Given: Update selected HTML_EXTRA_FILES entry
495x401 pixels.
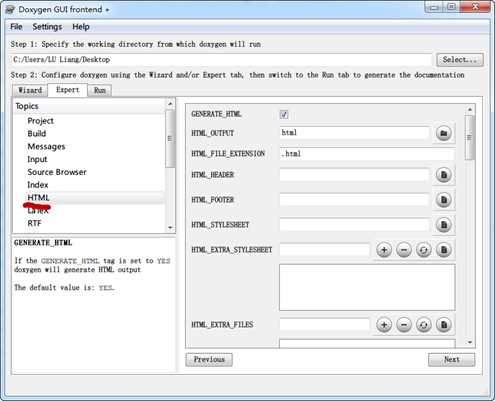Looking at the screenshot, I should pos(424,324).
